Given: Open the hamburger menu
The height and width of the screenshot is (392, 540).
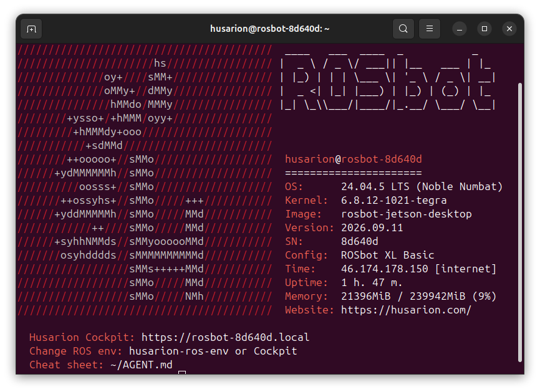Looking at the screenshot, I should (430, 29).
